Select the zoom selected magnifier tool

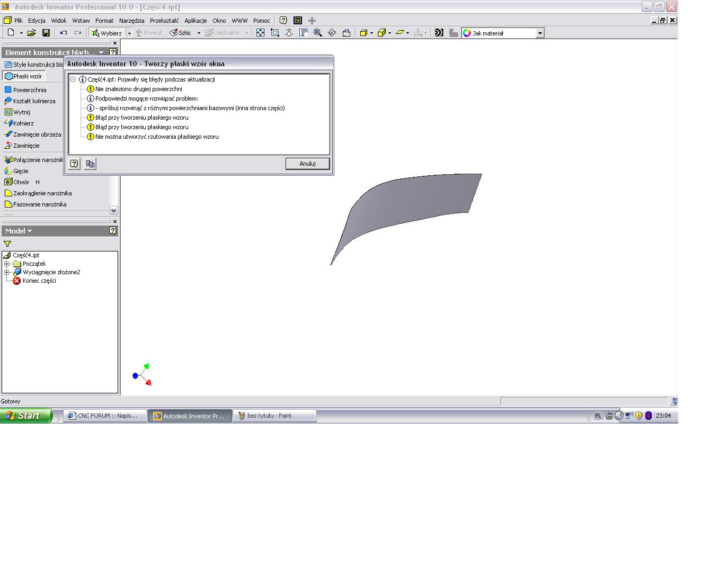click(x=318, y=33)
